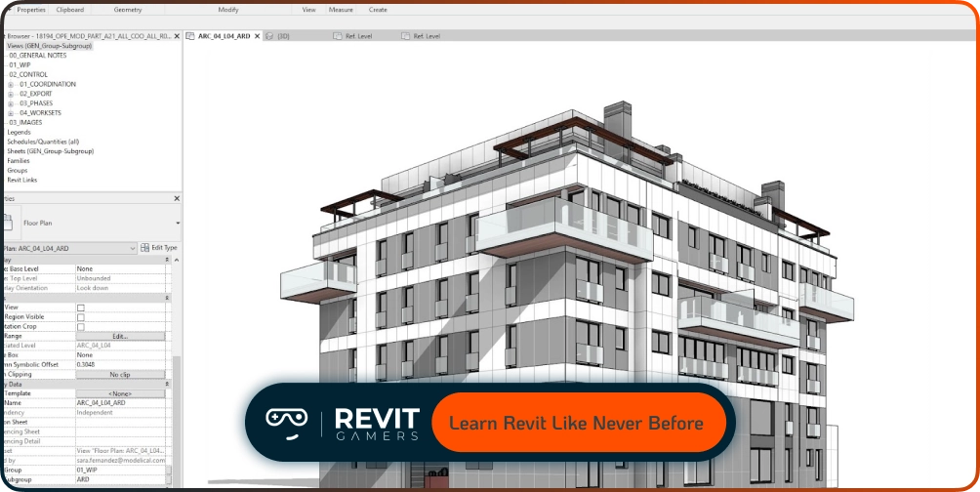The height and width of the screenshot is (492, 980).
Task: Open the Measure ribbon panel label
Action: [341, 10]
